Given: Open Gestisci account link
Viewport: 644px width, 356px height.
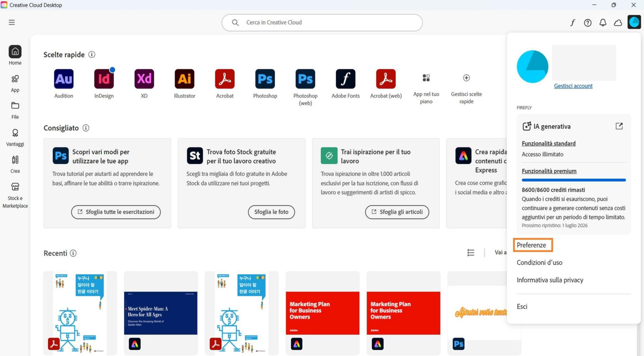Looking at the screenshot, I should (573, 86).
